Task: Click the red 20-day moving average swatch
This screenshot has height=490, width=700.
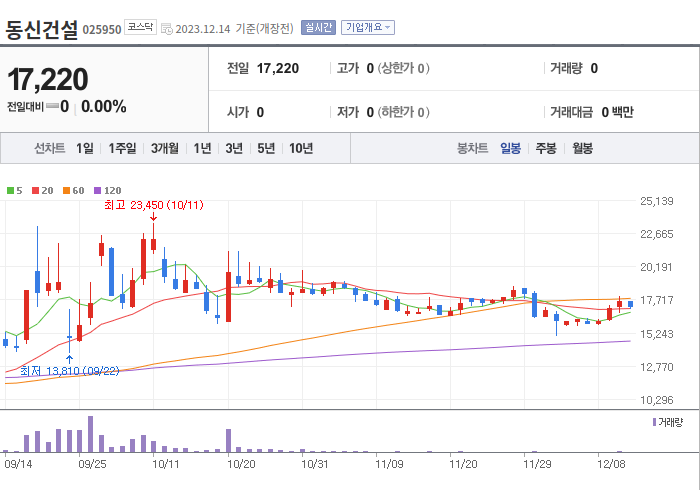Action: 36,191
